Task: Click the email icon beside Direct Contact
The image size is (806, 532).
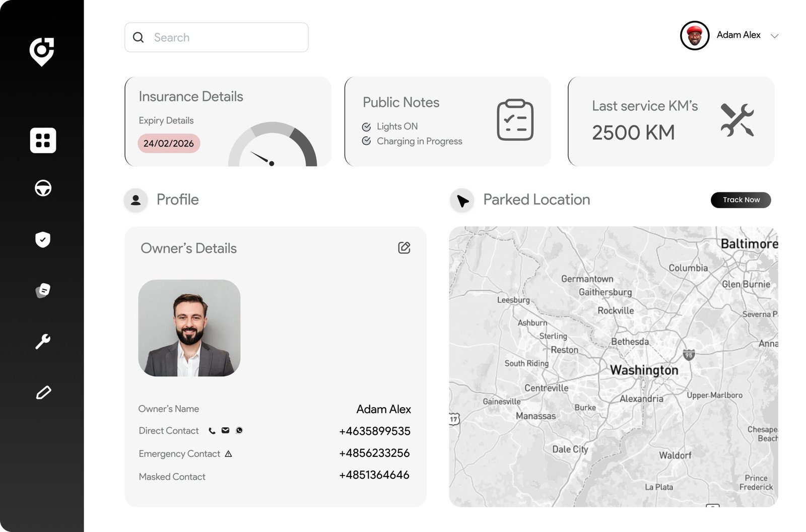Action: [226, 430]
